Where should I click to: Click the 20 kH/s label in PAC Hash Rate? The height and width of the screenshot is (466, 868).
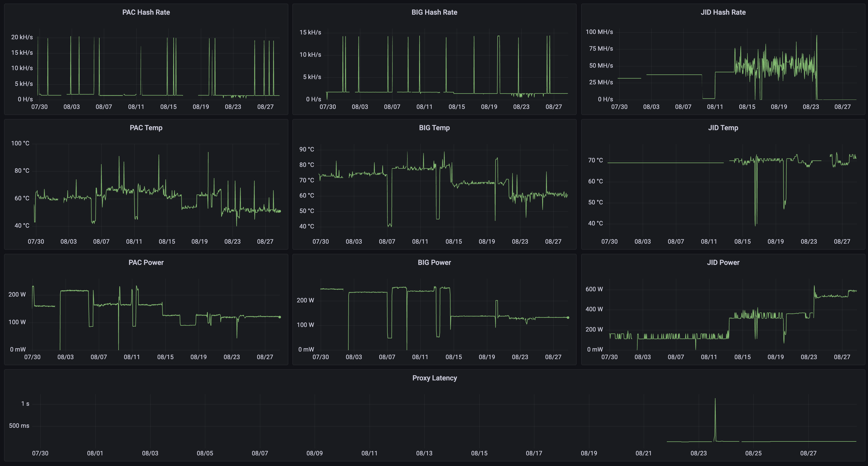(x=22, y=37)
